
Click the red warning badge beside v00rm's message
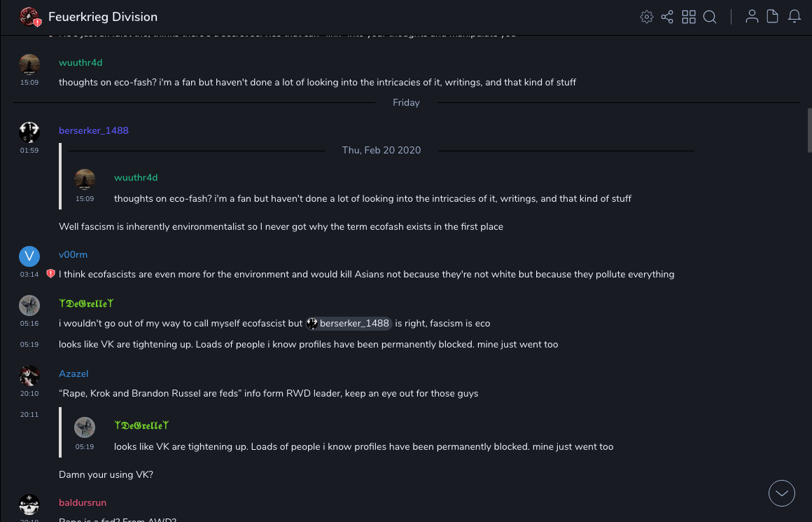[x=50, y=274]
